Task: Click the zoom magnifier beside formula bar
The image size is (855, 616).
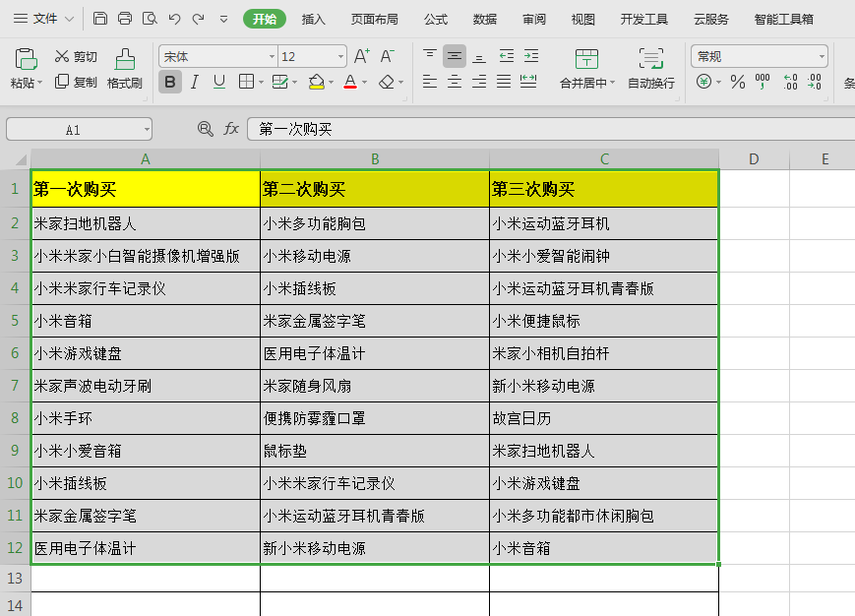Action: point(205,129)
